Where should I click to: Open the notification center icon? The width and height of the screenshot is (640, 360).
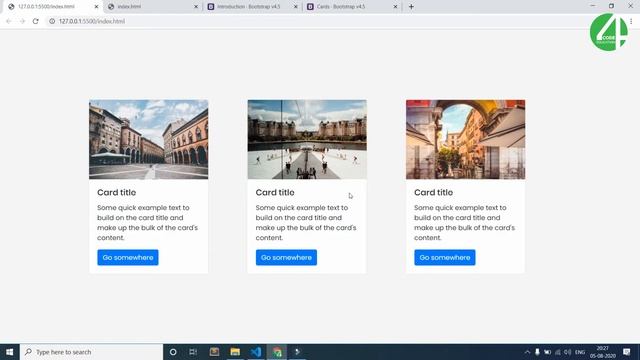627,352
